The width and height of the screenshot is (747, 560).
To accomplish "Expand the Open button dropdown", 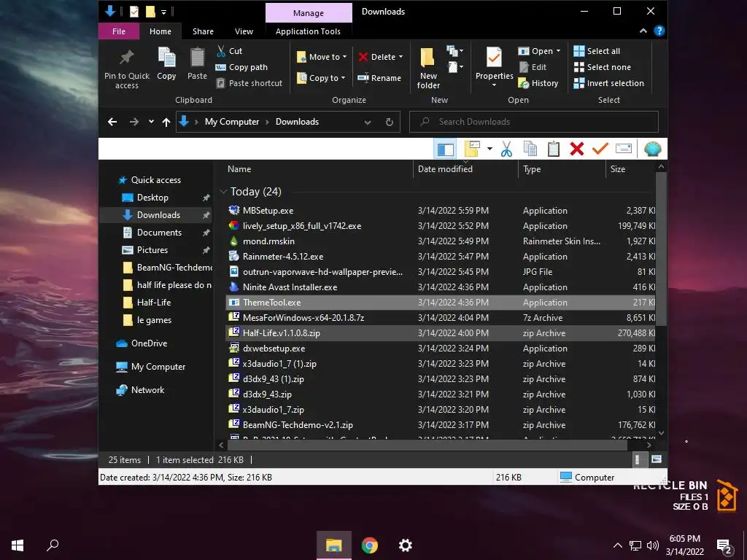I will (558, 51).
